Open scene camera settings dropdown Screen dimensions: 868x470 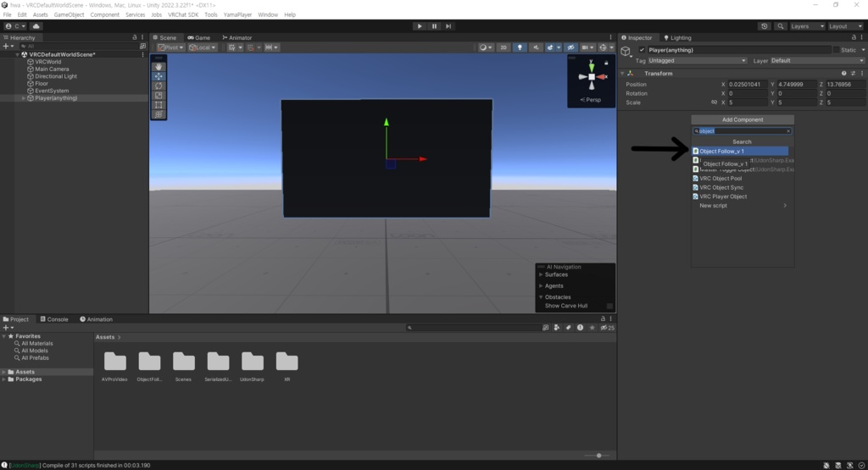tap(587, 47)
